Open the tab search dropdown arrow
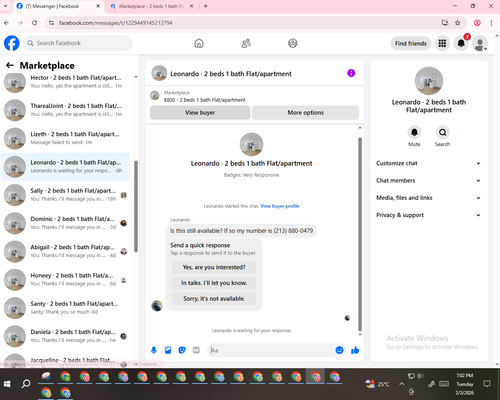Image resolution: width=500 pixels, height=400 pixels. pos(5,6)
